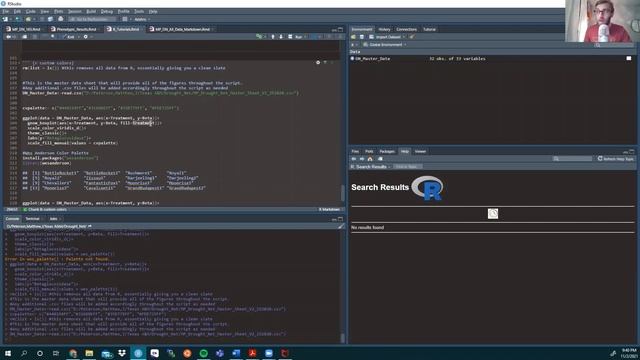Open the Windows Start menu

pyautogui.click(x=8, y=353)
